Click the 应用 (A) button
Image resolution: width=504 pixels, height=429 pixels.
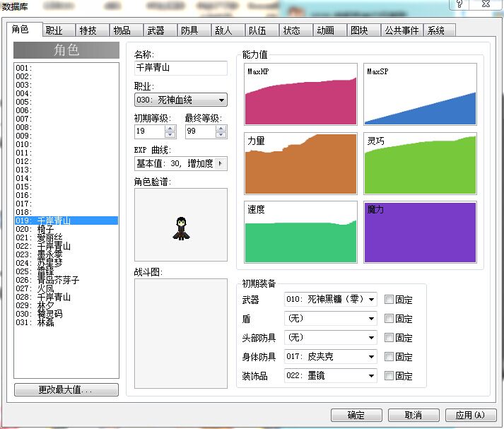(470, 415)
